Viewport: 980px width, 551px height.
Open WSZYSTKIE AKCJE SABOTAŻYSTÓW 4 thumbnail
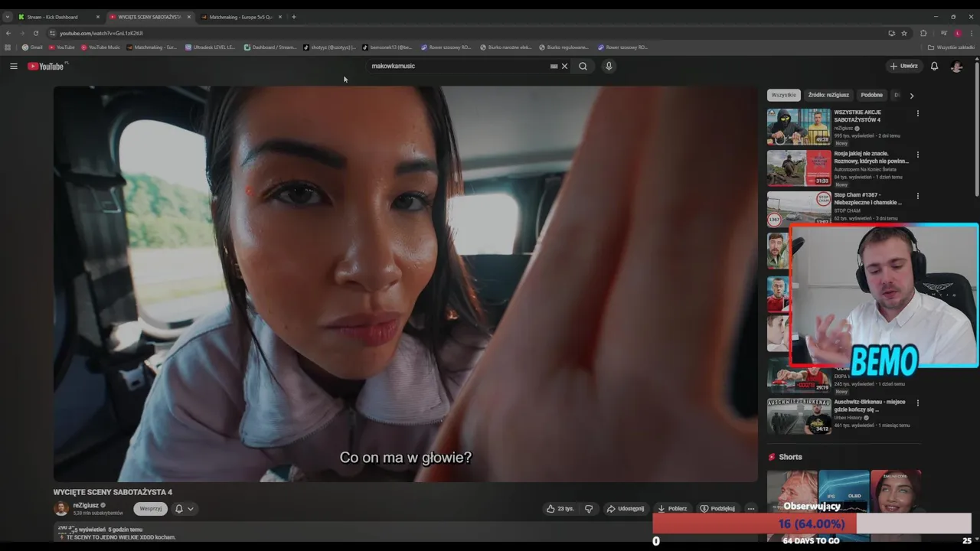tap(799, 126)
